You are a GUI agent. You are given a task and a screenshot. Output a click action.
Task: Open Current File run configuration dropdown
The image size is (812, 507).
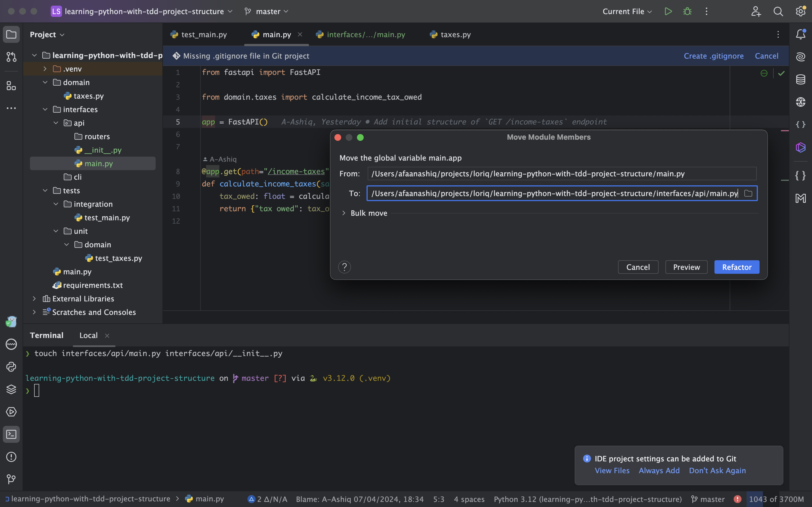pyautogui.click(x=627, y=11)
